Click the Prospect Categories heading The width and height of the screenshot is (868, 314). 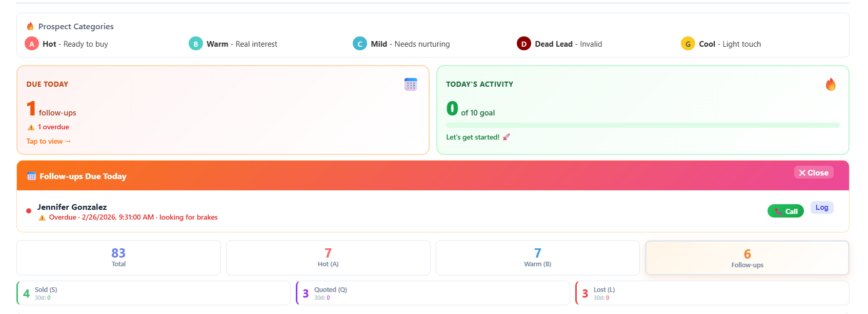pos(76,27)
